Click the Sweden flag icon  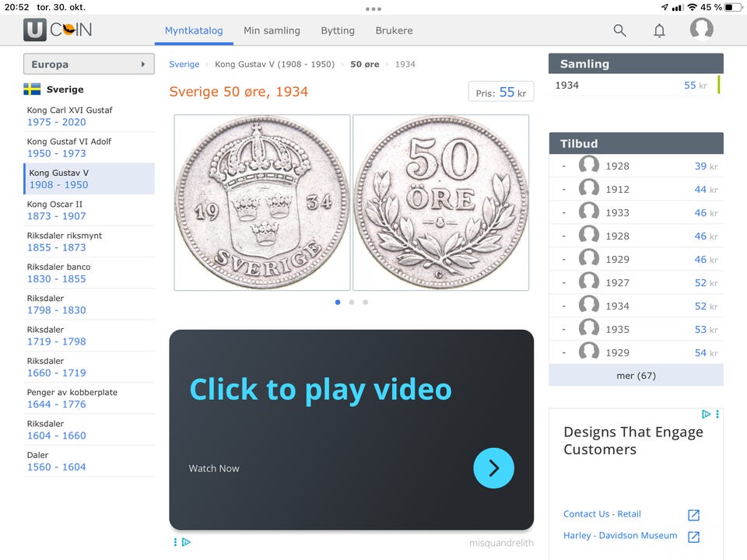[32, 89]
